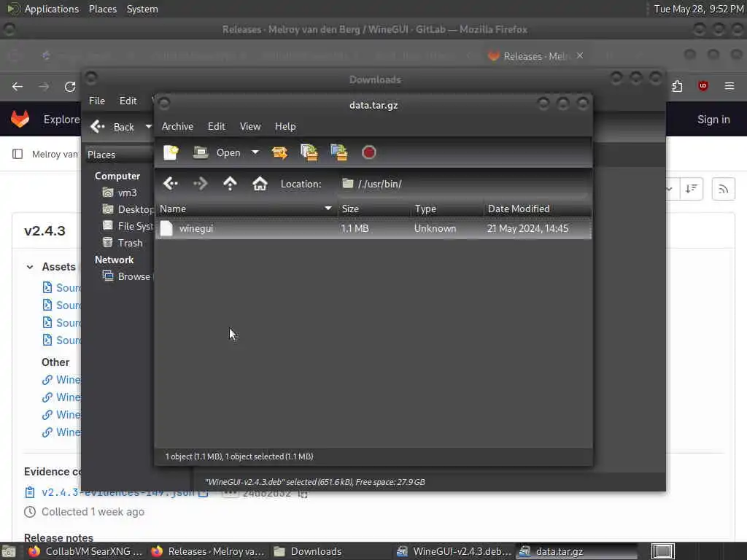Select File System in Places sidebar
This screenshot has height=560, width=747.
click(128, 226)
